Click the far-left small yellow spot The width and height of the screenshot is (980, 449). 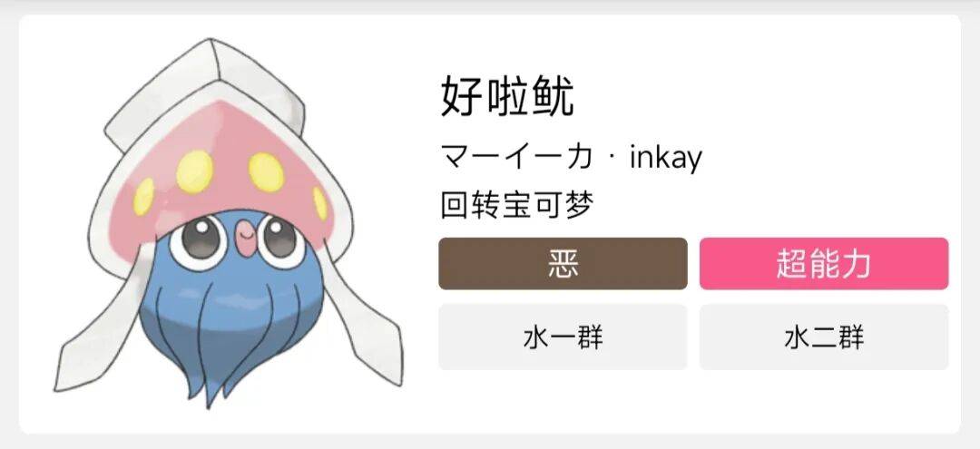143,197
